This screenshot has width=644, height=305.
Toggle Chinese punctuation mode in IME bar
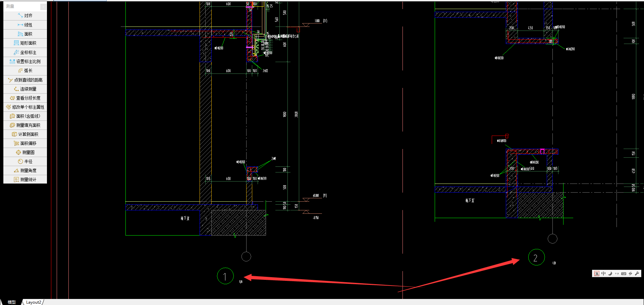click(617, 273)
